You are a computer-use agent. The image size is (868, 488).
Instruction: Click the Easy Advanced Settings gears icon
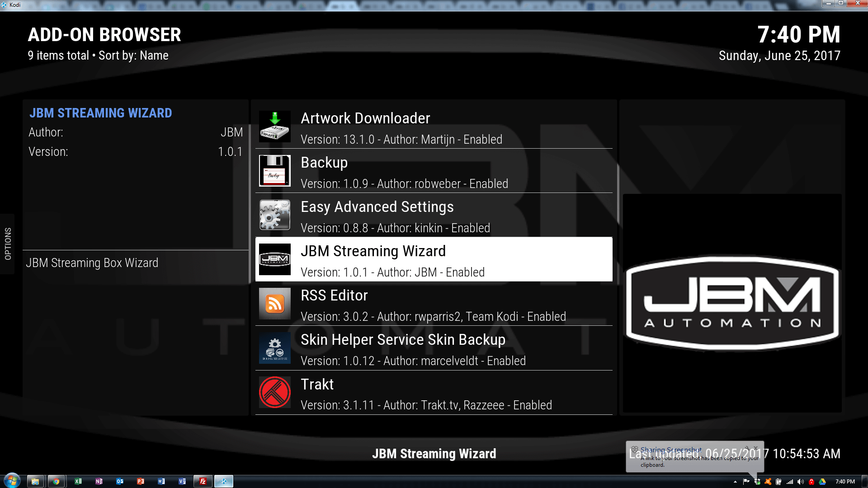pos(275,215)
